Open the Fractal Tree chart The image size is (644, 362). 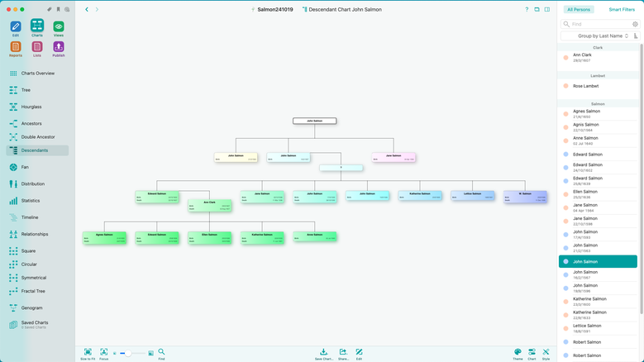37,291
